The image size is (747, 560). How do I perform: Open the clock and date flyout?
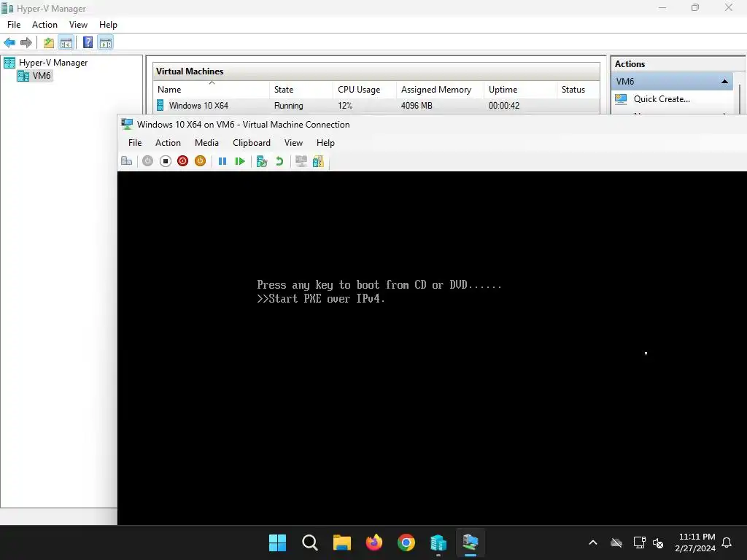695,542
